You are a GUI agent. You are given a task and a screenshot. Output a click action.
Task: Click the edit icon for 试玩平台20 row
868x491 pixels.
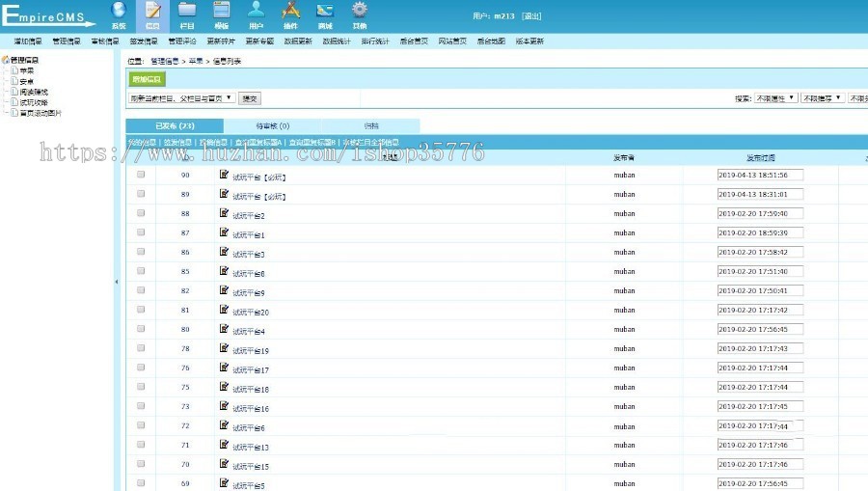224,310
